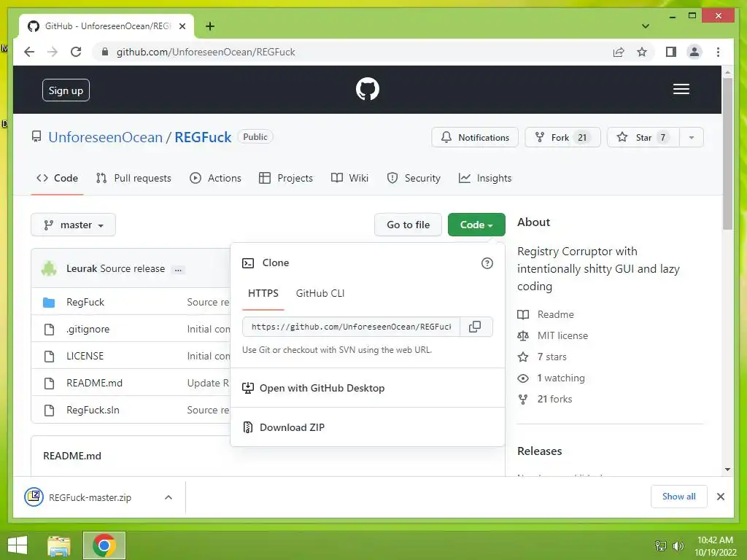Open the Projects tab
747x560 pixels.
(286, 178)
